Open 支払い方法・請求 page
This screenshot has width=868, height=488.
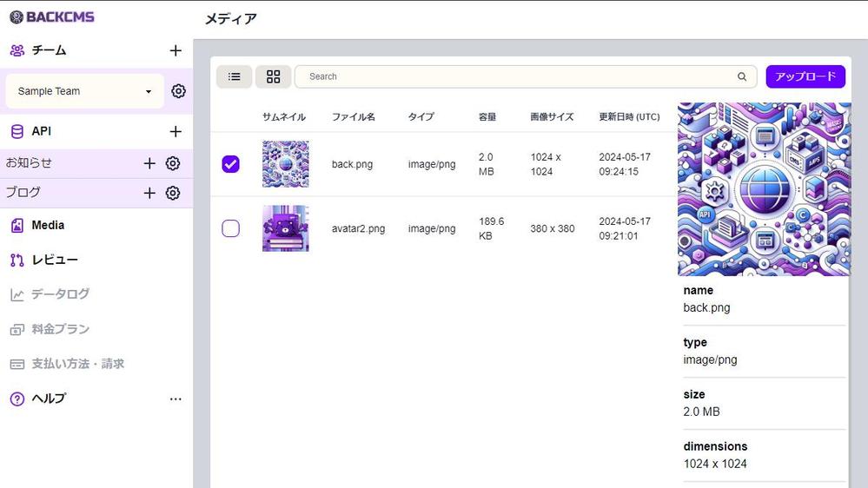pyautogui.click(x=78, y=364)
